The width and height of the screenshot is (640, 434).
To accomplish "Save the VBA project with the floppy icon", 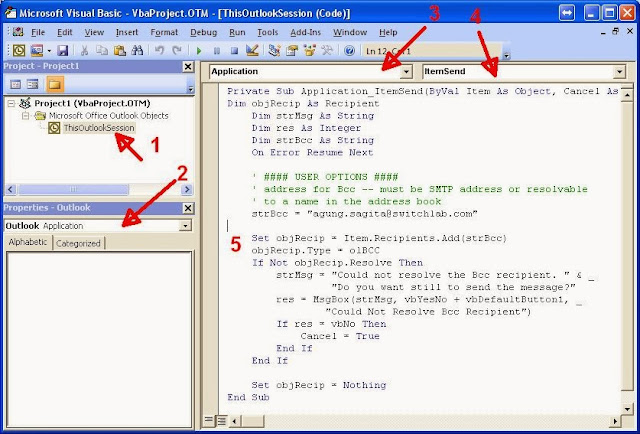I will (62, 50).
